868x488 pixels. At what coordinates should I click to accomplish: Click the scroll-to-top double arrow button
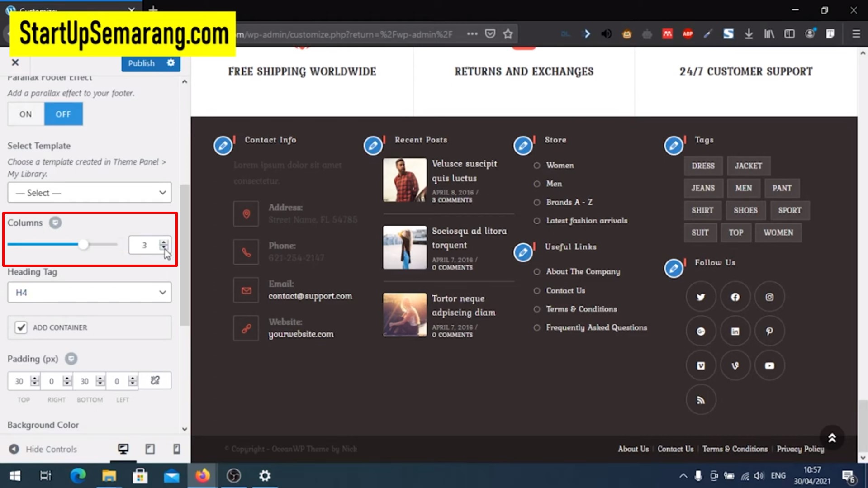coord(832,438)
